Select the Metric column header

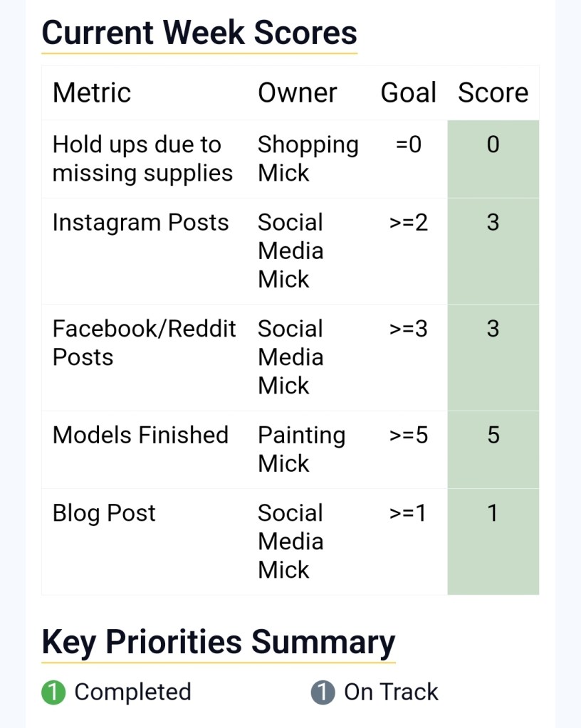(92, 93)
